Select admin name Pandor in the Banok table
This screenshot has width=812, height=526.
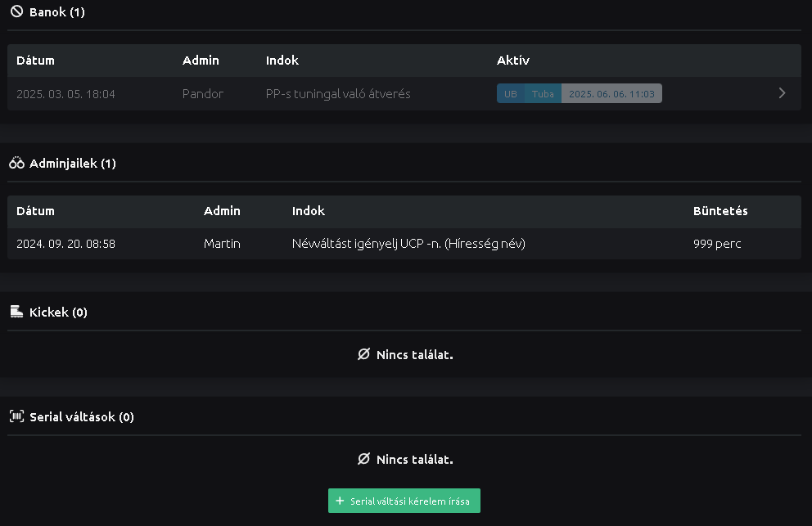203,94
